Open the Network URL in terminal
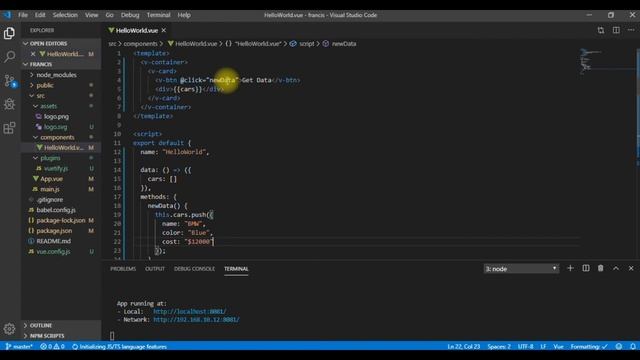 [x=196, y=320]
